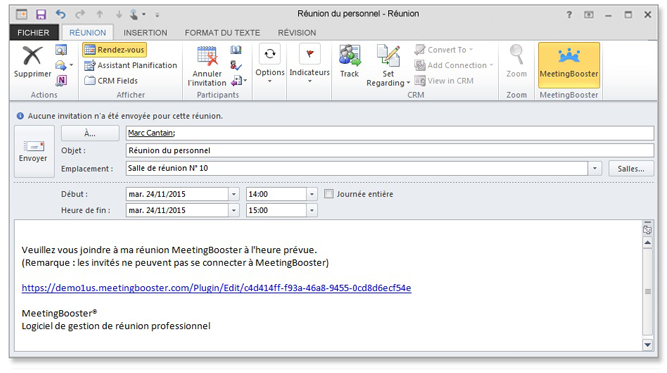Click the Heure de fin date field
The height and width of the screenshot is (373, 667).
point(177,210)
